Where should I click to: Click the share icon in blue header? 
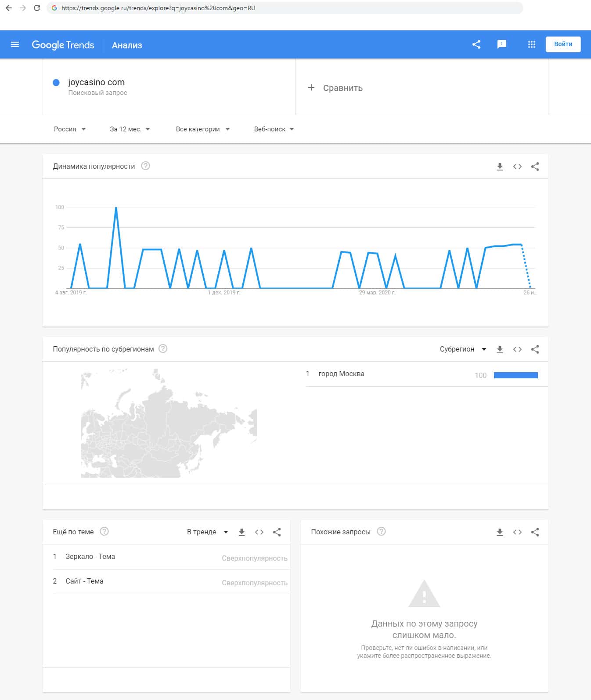point(476,44)
